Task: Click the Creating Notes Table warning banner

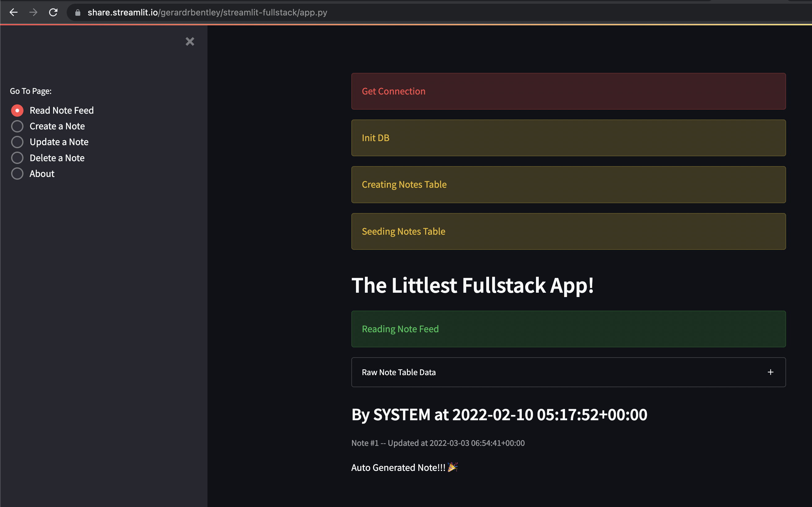Action: (x=568, y=184)
